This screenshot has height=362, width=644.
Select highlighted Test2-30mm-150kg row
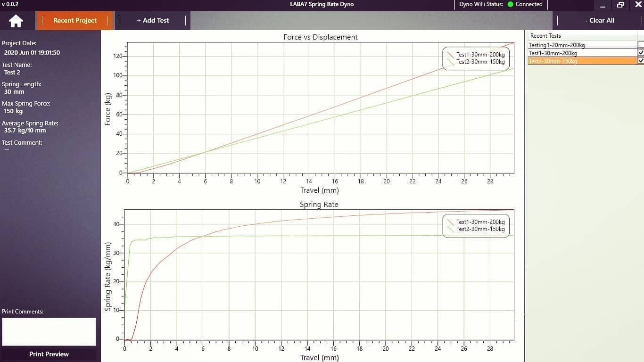point(582,61)
